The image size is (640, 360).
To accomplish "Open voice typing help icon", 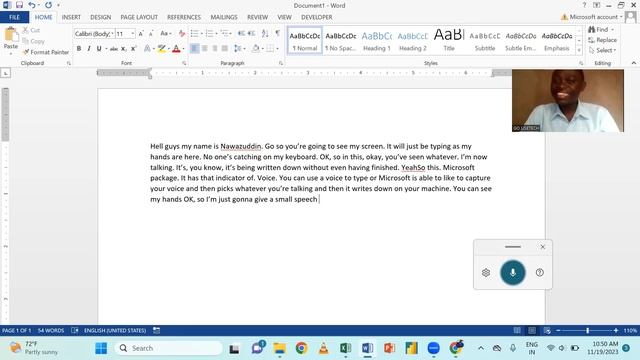I will pyautogui.click(x=540, y=273).
